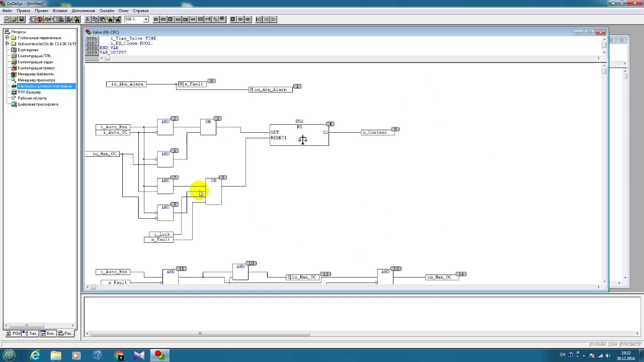Click the left triangle navigation icon
Viewport: 644px width, 362px height.
266,19
